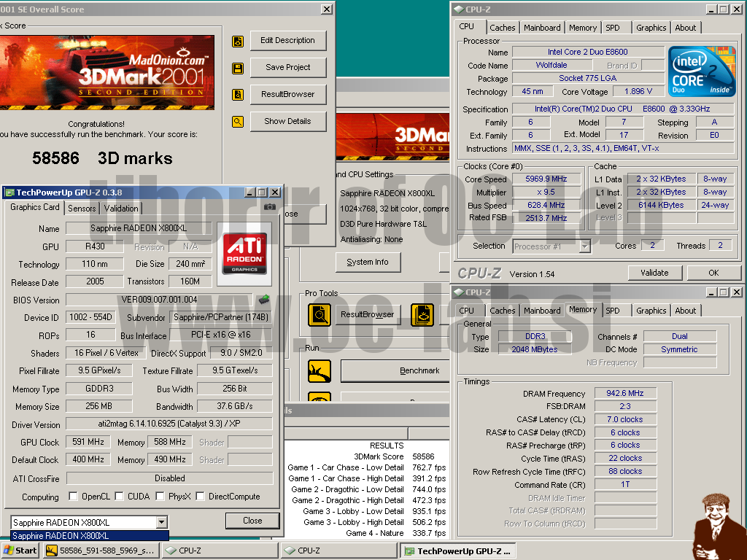
Task: Click the Start button Windows icon
Action: pos(8,551)
